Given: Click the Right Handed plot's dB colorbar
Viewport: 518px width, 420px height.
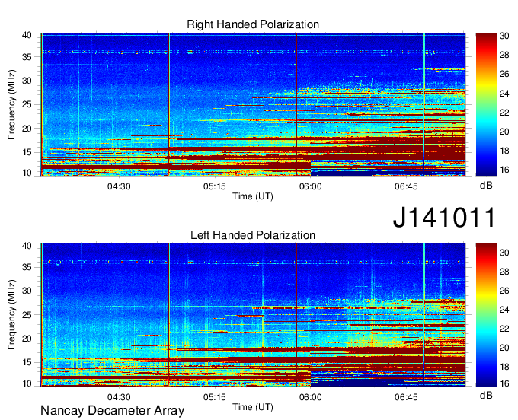Looking at the screenshot, I should tap(486, 104).
